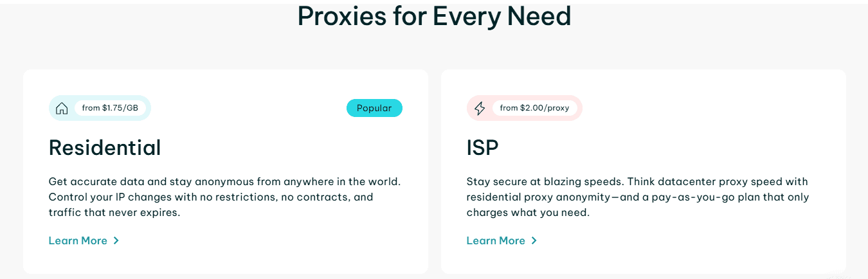The width and height of the screenshot is (868, 279).
Task: Click ISP description about blazing speeds
Action: click(638, 197)
